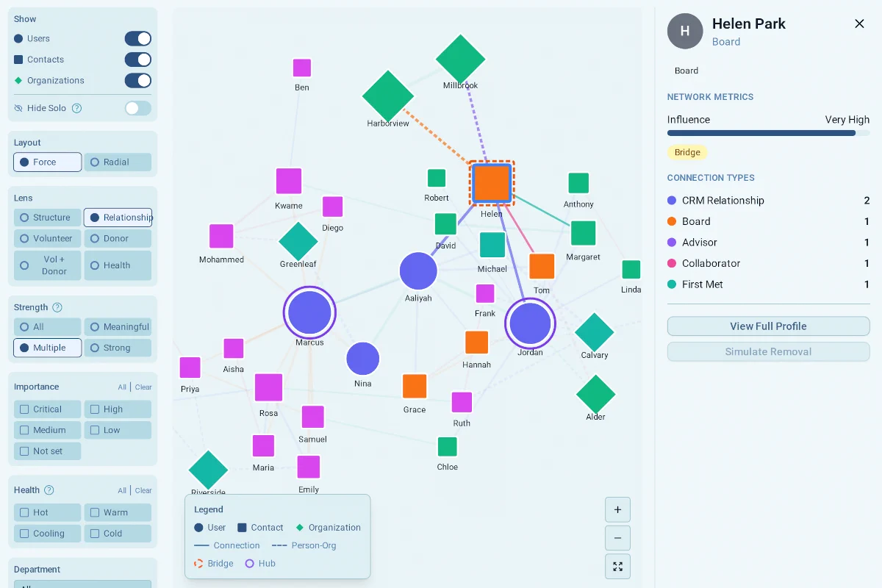Select the Ben contact node
The image size is (882, 588).
click(302, 68)
